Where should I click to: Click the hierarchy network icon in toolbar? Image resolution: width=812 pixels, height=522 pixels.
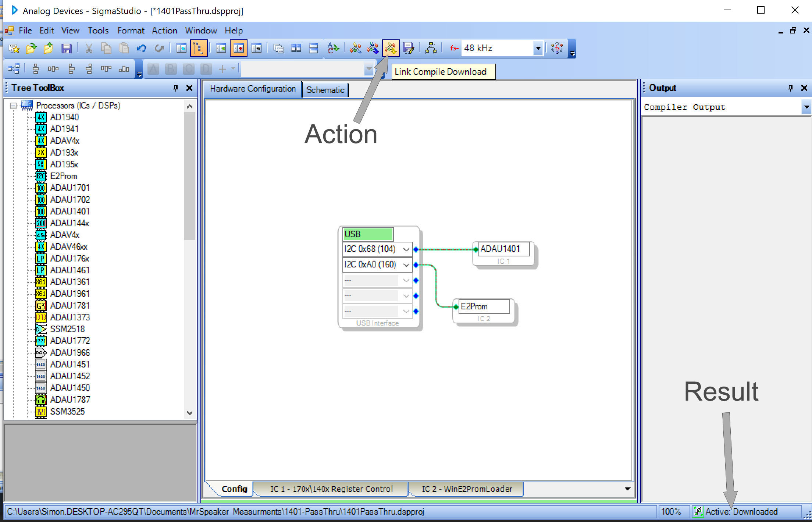pyautogui.click(x=431, y=48)
